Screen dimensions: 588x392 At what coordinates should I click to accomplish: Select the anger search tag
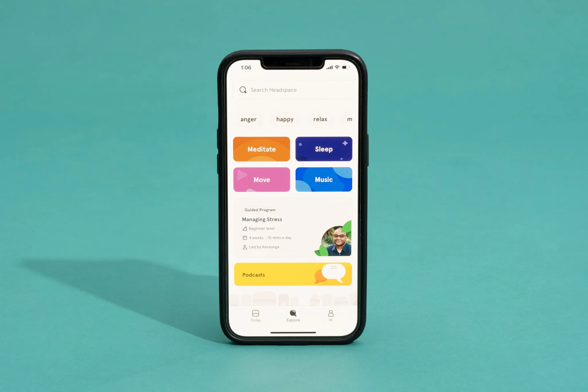(248, 119)
